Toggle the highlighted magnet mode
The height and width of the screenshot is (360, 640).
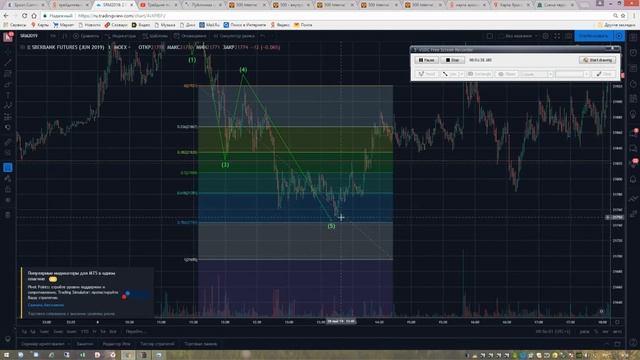[8, 167]
